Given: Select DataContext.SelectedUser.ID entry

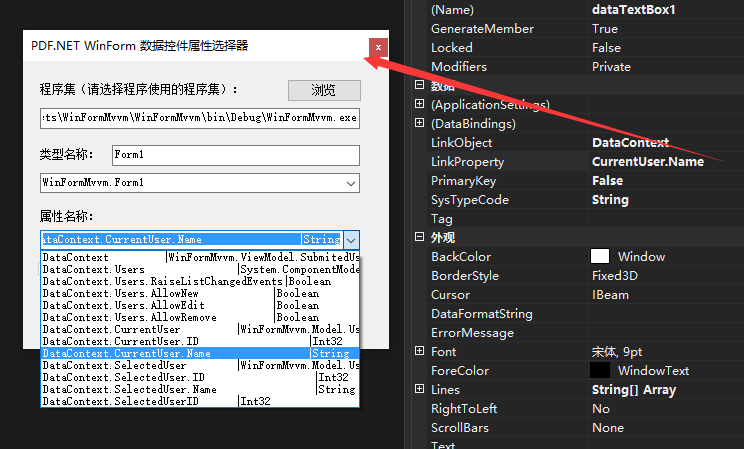Looking at the screenshot, I should [x=200, y=378].
